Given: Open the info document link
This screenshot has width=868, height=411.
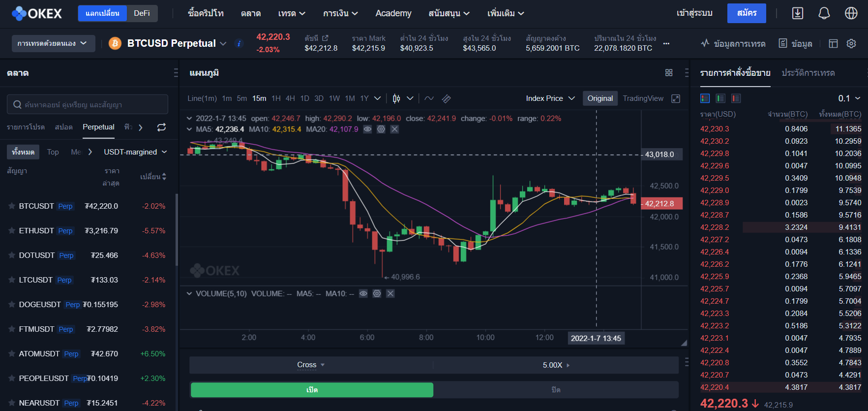Looking at the screenshot, I should click(x=796, y=44).
